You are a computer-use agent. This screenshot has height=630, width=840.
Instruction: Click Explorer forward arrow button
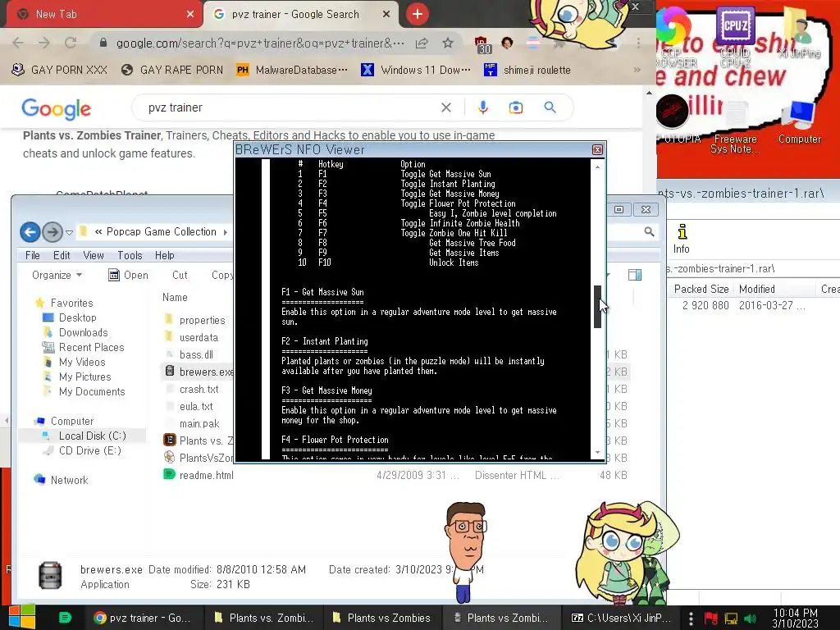coord(52,232)
